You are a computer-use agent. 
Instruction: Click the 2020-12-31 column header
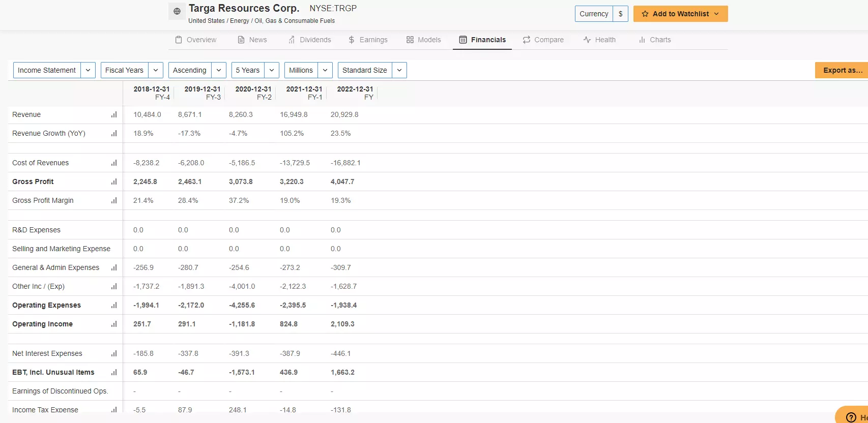pos(253,93)
